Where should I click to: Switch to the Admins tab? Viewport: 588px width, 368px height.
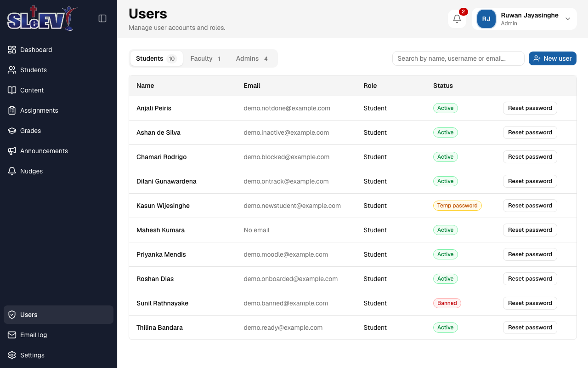tap(252, 58)
